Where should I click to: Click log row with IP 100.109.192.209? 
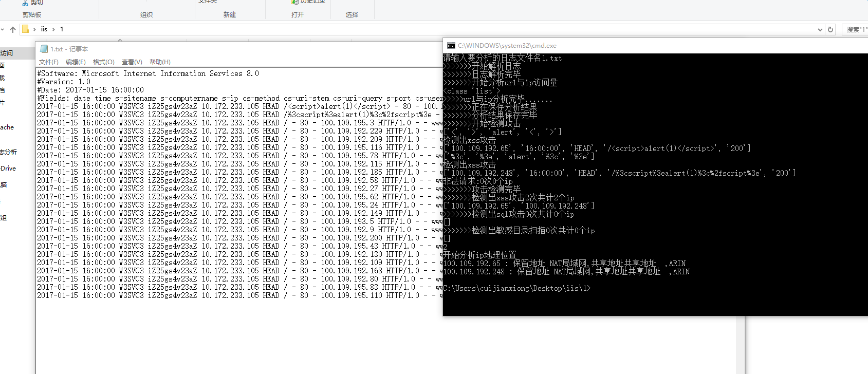pos(239,139)
